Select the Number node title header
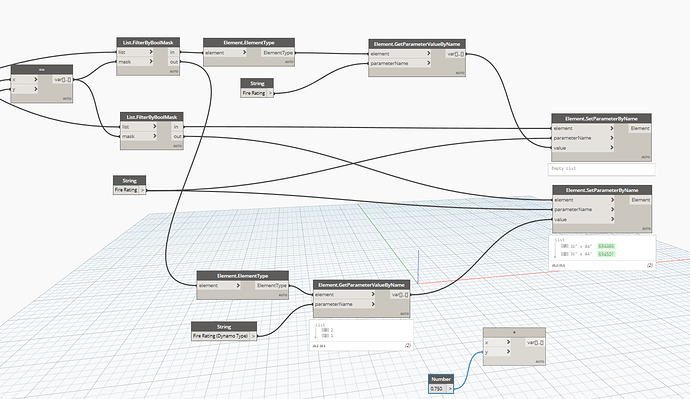The width and height of the screenshot is (690, 399). point(441,379)
